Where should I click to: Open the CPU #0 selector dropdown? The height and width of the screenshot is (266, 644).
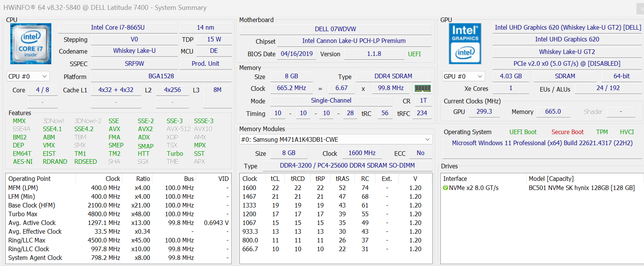coord(28,76)
